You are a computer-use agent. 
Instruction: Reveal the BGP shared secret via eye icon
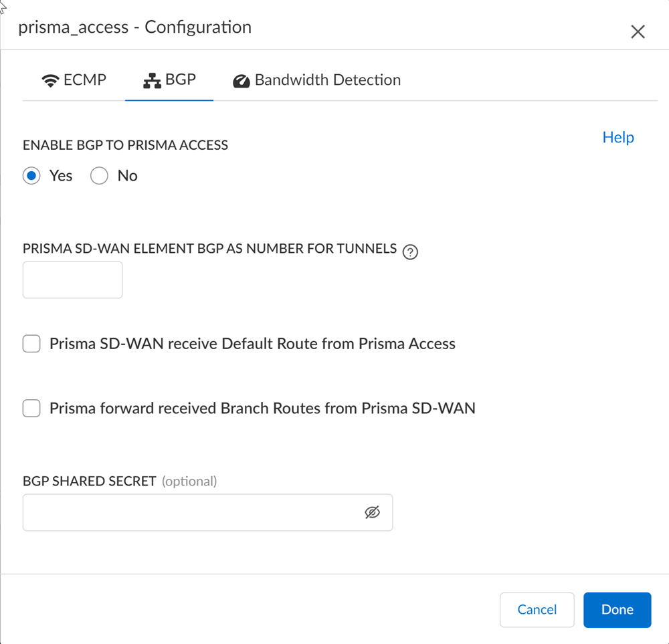tap(373, 512)
